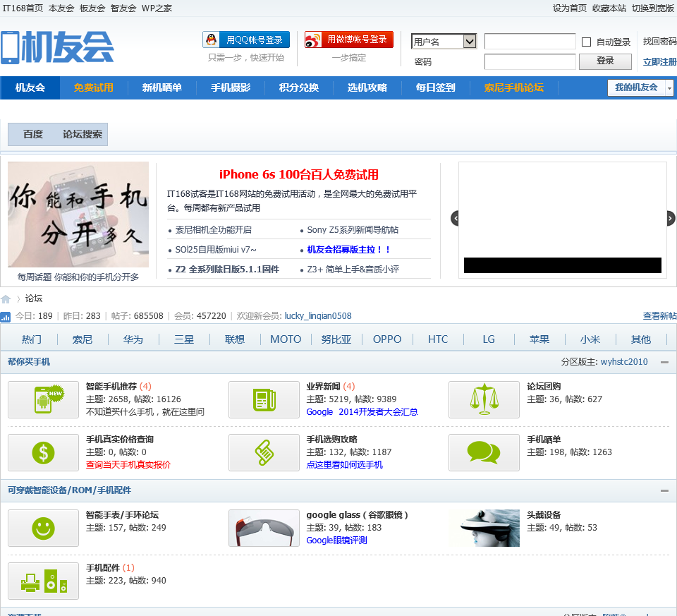The height and width of the screenshot is (616, 677).
Task: Click the statistics chart icon beside 今日
Action: pos(5,317)
